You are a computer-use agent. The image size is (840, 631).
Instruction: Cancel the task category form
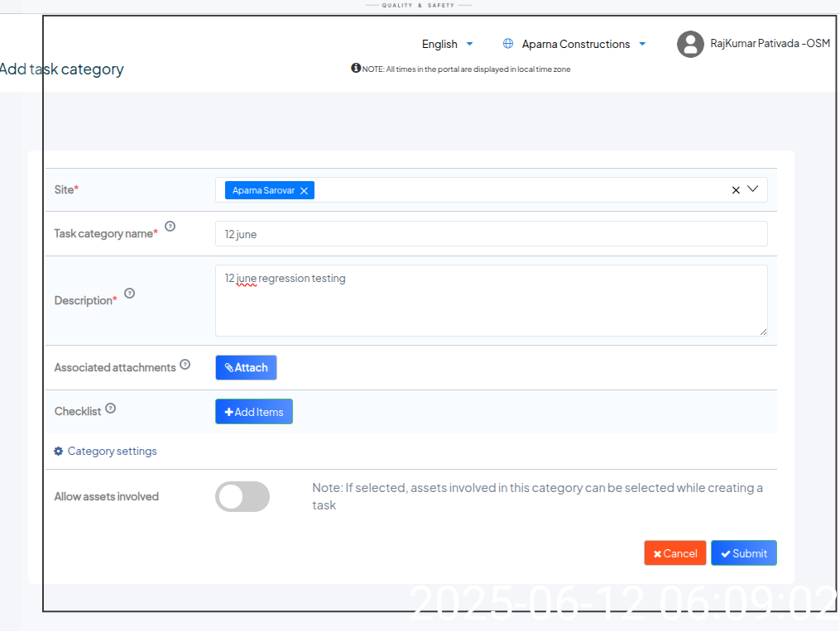click(674, 553)
